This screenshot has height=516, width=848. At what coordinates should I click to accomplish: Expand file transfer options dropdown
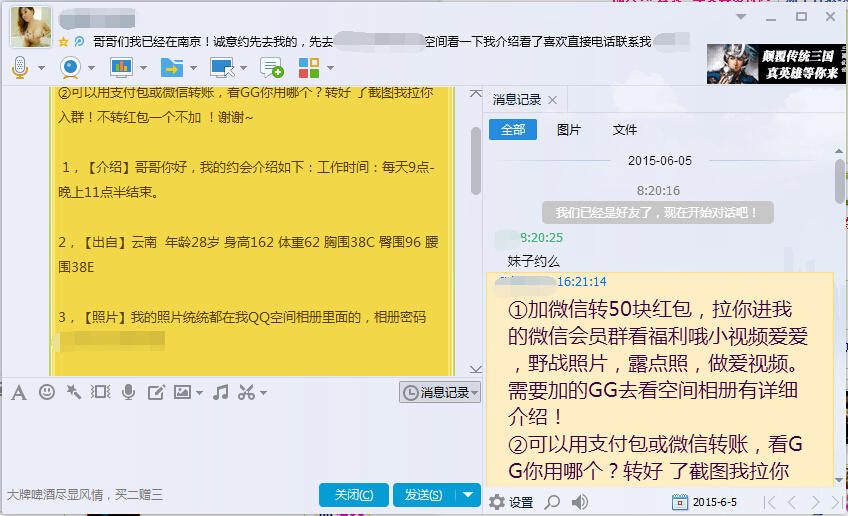[193, 68]
